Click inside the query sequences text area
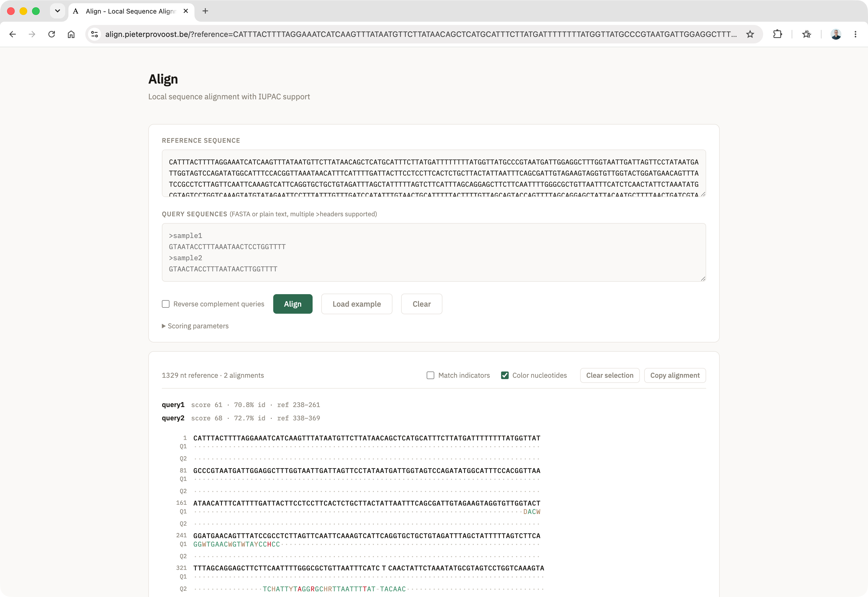 [x=434, y=252]
